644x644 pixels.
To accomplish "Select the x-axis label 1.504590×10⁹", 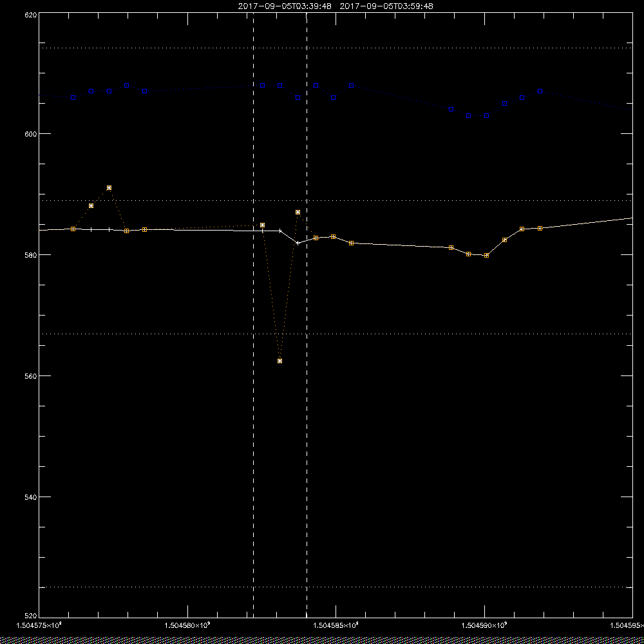I will [485, 625].
